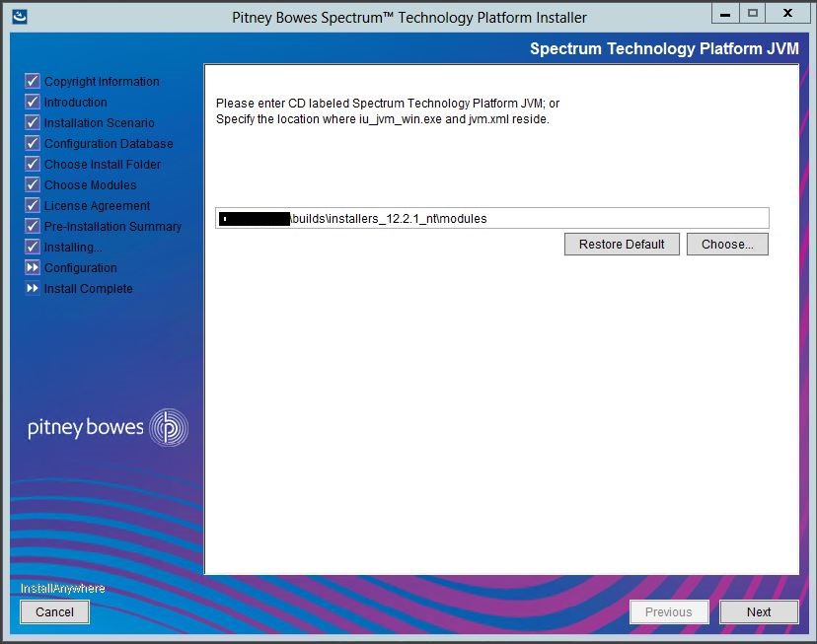Image resolution: width=817 pixels, height=644 pixels.
Task: Click the Next button
Action: click(759, 611)
